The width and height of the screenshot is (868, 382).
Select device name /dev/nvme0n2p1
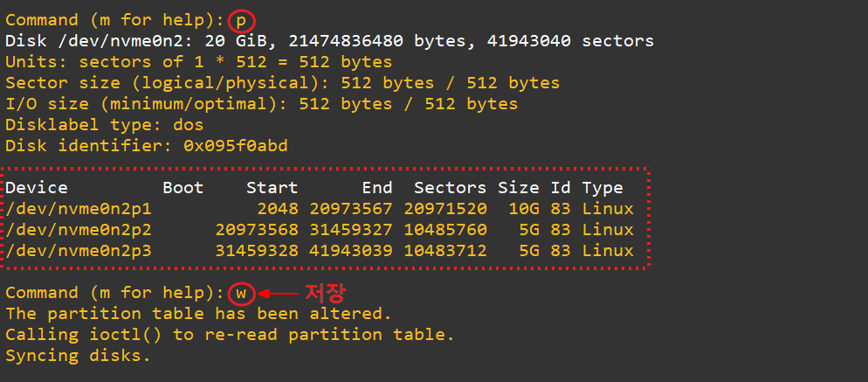click(x=79, y=209)
